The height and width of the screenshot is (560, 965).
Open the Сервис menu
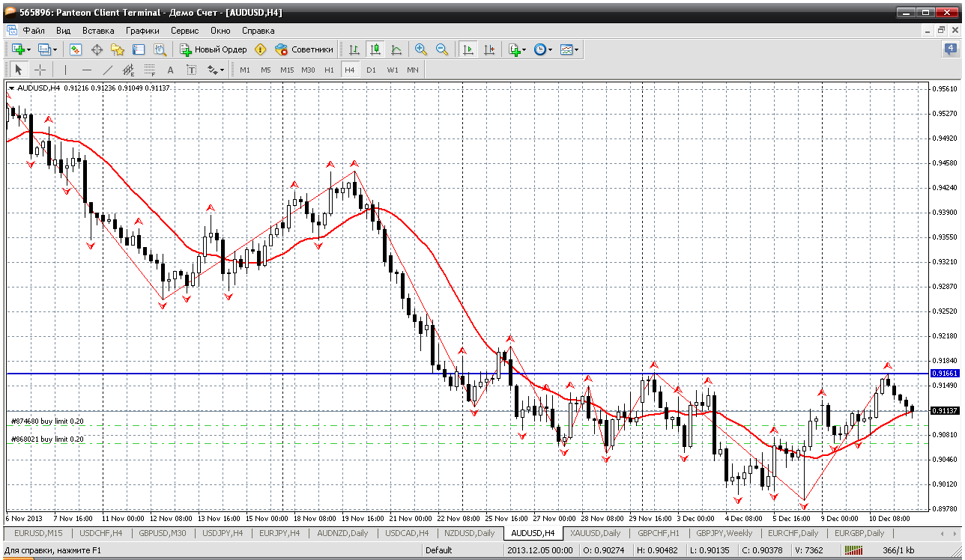pos(184,31)
